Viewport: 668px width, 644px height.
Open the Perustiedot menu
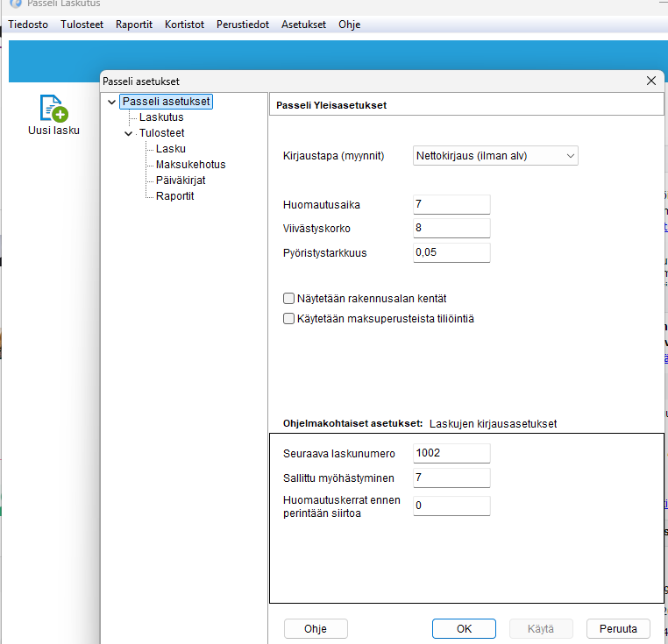tap(243, 25)
